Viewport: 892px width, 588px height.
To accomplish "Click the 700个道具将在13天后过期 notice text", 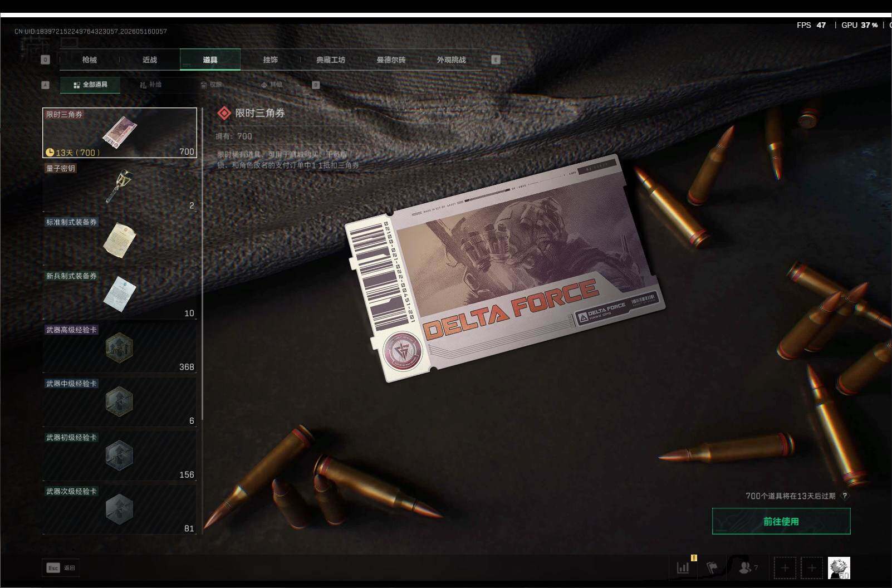I will [x=791, y=496].
